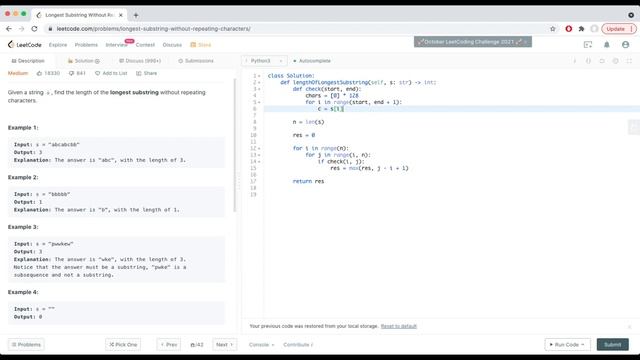Go forward with browser forward arrow
Viewport: 640px width, 360px height.
tap(22, 29)
